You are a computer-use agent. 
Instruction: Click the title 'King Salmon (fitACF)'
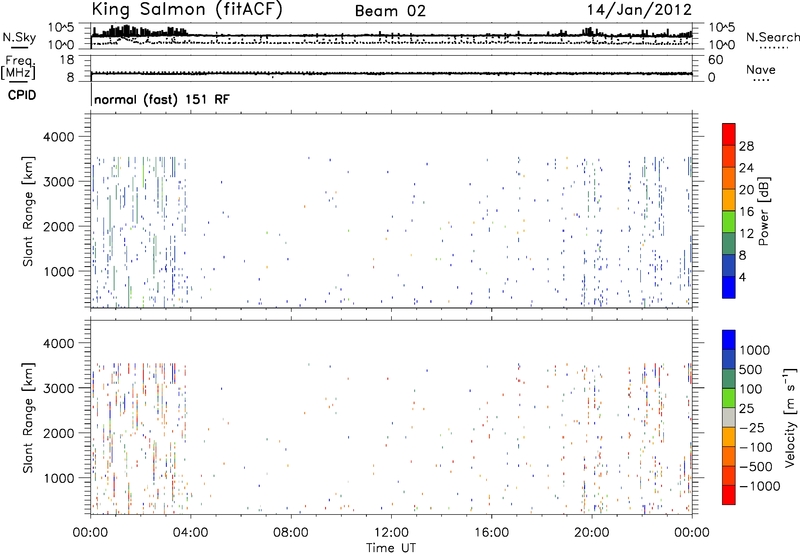[187, 10]
